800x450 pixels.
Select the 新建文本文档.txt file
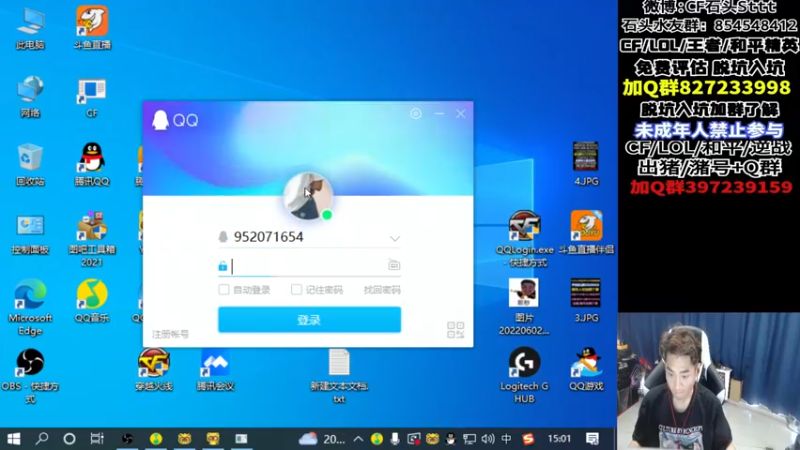coord(339,376)
